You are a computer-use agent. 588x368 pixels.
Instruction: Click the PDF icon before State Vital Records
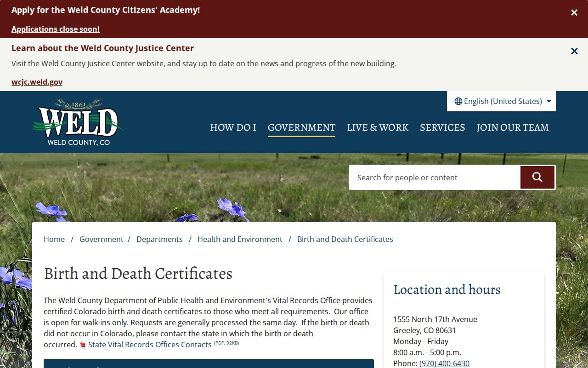click(x=83, y=345)
